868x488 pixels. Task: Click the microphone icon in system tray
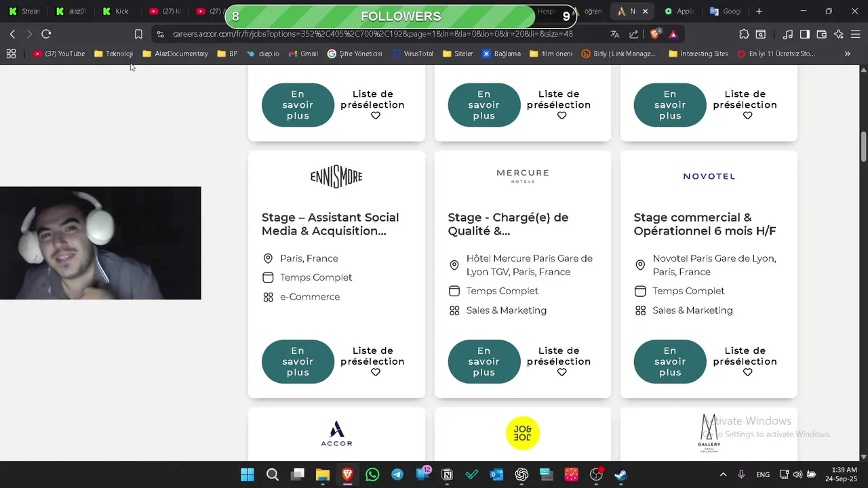click(741, 474)
